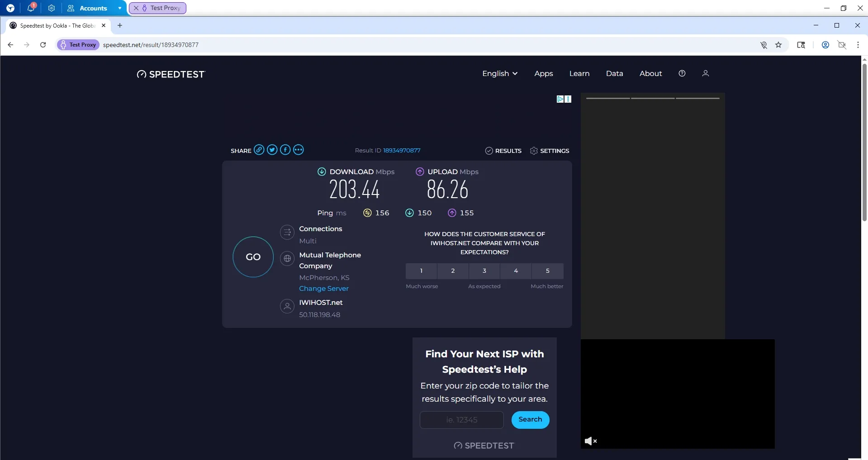Open the help question mark icon
Viewport: 868px width, 460px height.
click(x=682, y=73)
